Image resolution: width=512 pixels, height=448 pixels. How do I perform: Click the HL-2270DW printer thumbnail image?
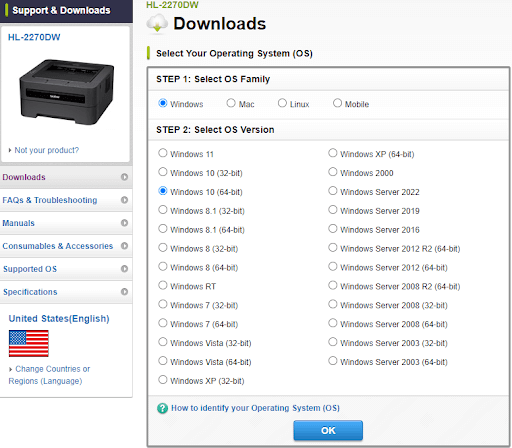[x=67, y=92]
